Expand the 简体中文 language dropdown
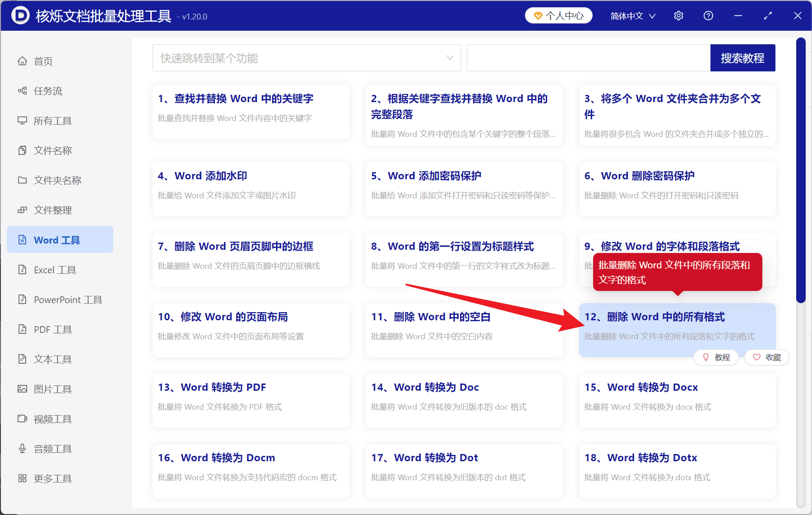The height and width of the screenshot is (515, 812). coord(632,15)
